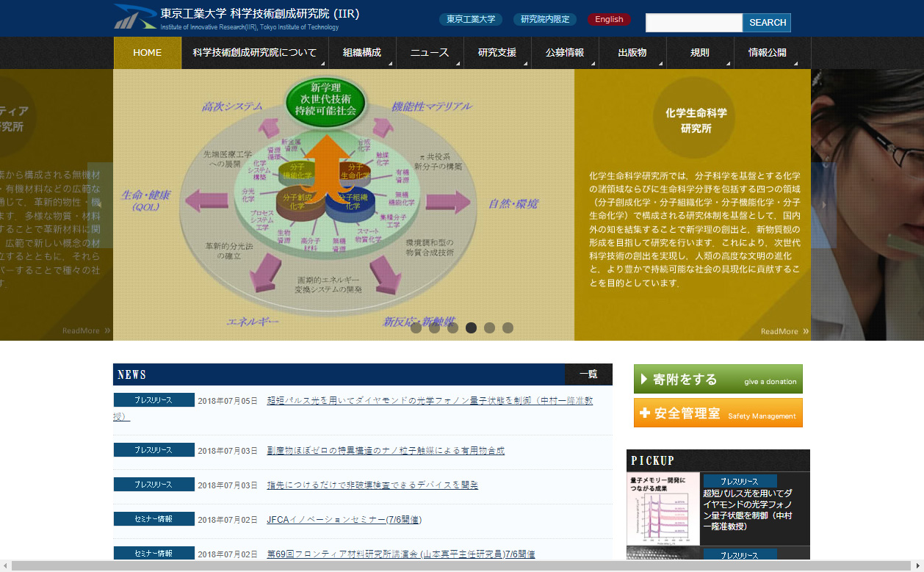The width and height of the screenshot is (924, 572).
Task: Click the horizontal scrollbar at page bottom
Action: click(x=461, y=566)
